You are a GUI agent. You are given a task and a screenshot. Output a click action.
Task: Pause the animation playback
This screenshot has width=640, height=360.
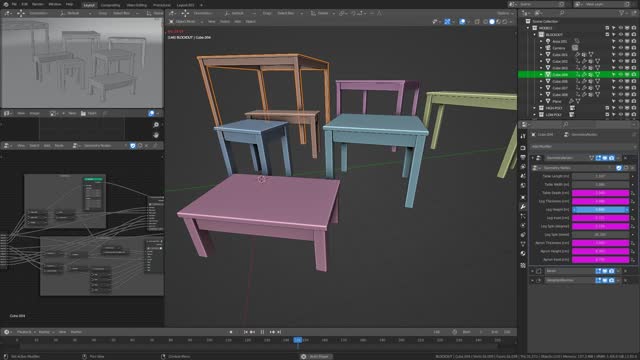click(x=262, y=332)
